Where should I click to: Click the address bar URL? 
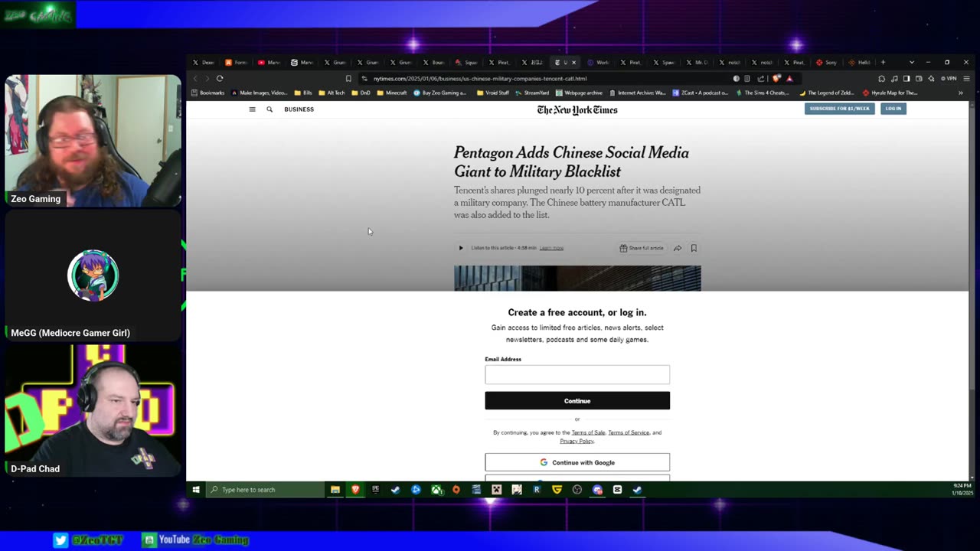(480, 78)
